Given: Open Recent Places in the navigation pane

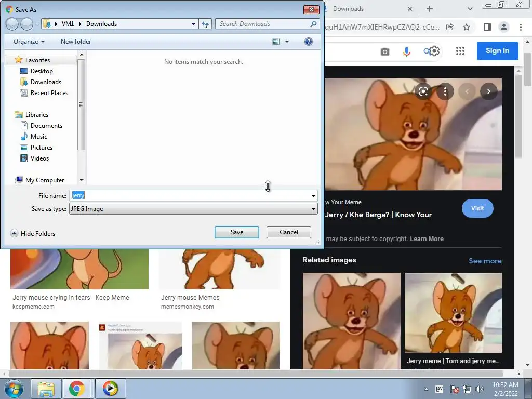Looking at the screenshot, I should (49, 92).
